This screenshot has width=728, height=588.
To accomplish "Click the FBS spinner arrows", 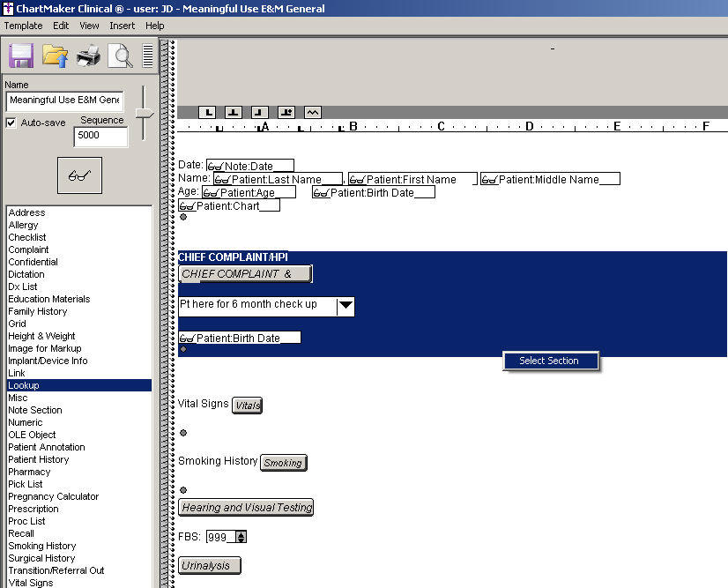I will [241, 537].
